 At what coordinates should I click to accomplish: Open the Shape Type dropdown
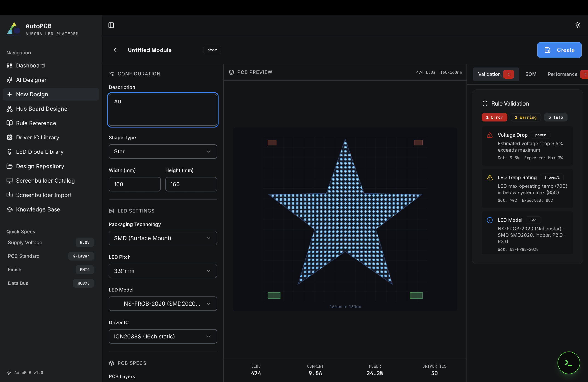(x=163, y=151)
